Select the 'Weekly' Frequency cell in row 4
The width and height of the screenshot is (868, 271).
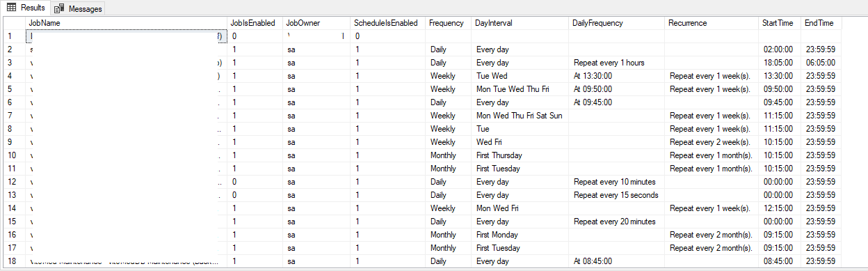point(449,76)
